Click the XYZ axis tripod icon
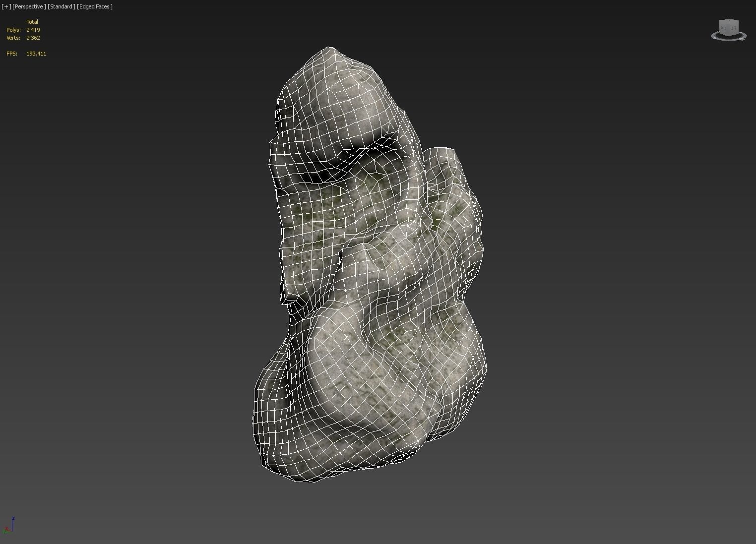The image size is (756, 544). click(8, 525)
